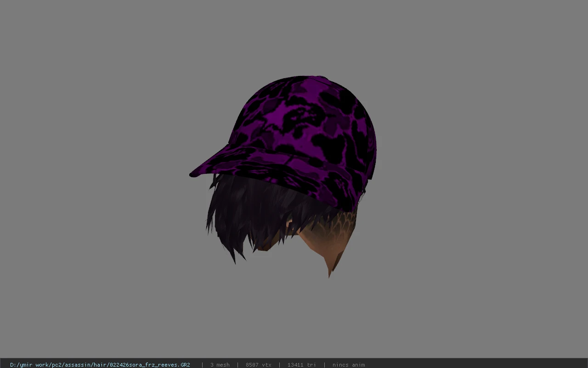Click the '8507 vtx' vertex count
The image size is (588, 368).
pos(258,365)
